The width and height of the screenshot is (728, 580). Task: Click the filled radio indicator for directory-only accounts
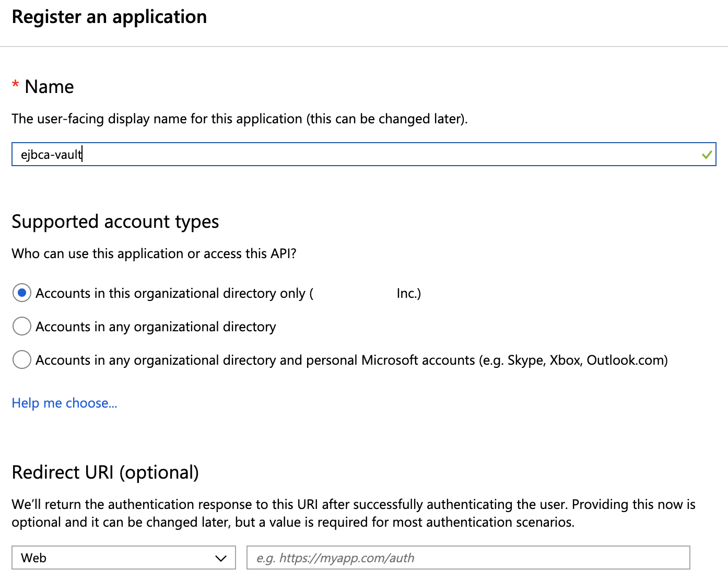[21, 293]
